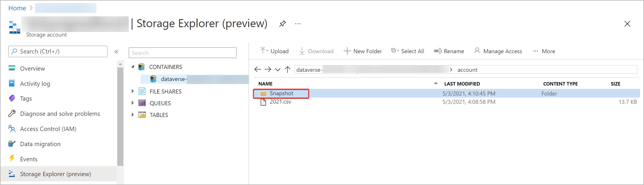Create a New Folder
Image resolution: width=644 pixels, height=185 pixels.
point(362,51)
